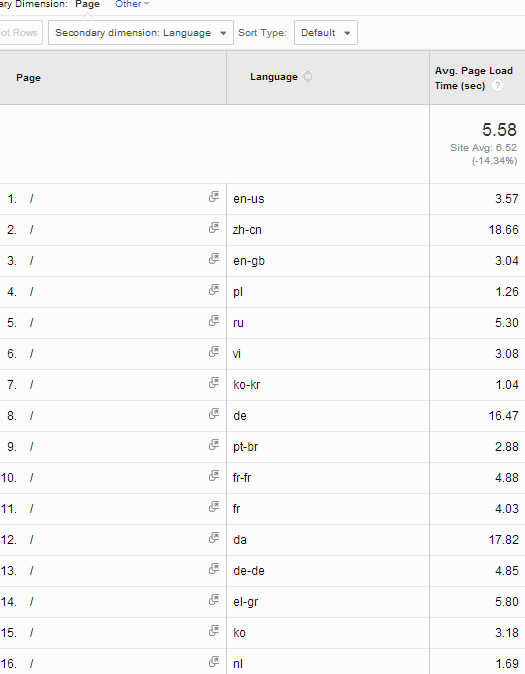Viewport: 525px width, 674px height.
Task: Open Sort Type Default dropdown
Action: 325,33
